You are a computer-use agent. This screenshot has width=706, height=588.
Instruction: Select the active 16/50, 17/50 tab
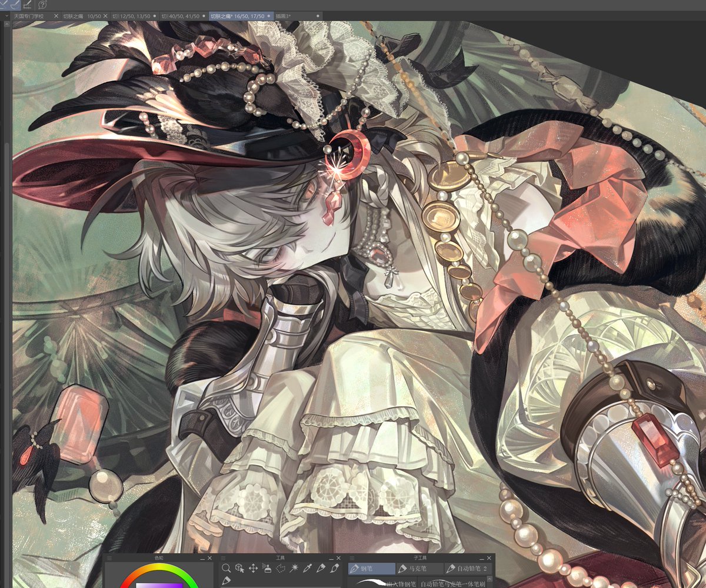[241, 16]
